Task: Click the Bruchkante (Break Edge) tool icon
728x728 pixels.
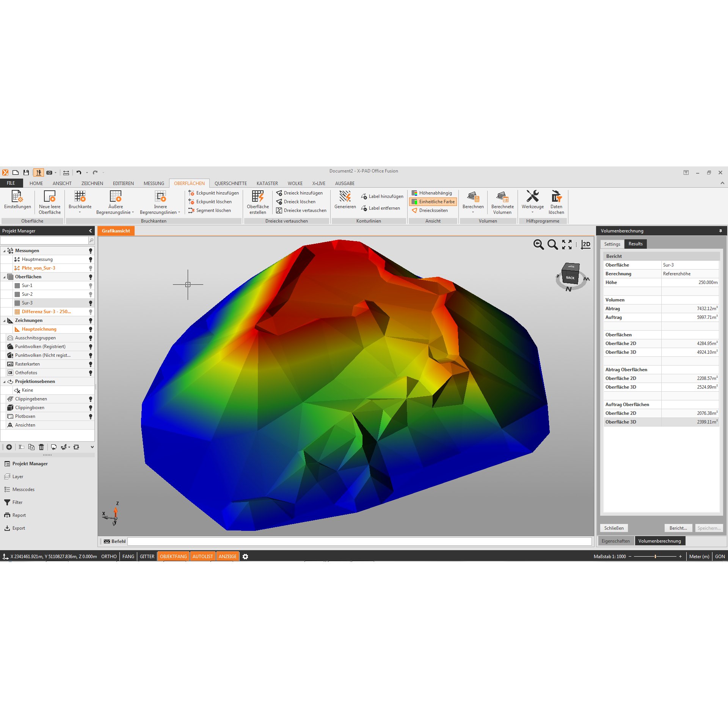Action: click(x=81, y=200)
